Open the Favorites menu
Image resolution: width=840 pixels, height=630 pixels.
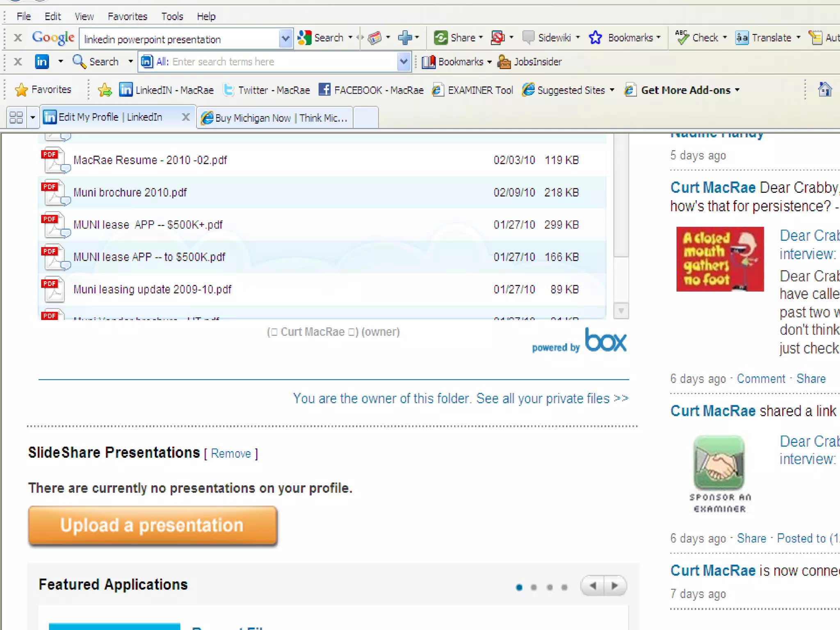point(128,16)
